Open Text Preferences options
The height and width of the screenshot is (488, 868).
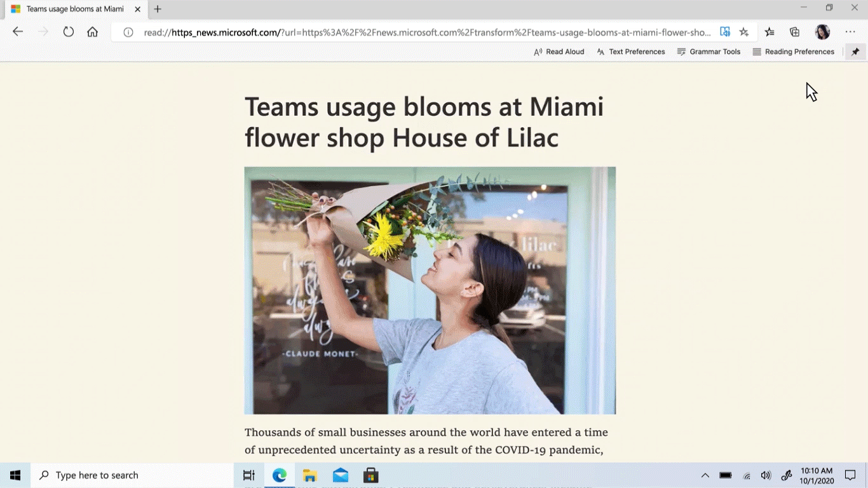630,51
